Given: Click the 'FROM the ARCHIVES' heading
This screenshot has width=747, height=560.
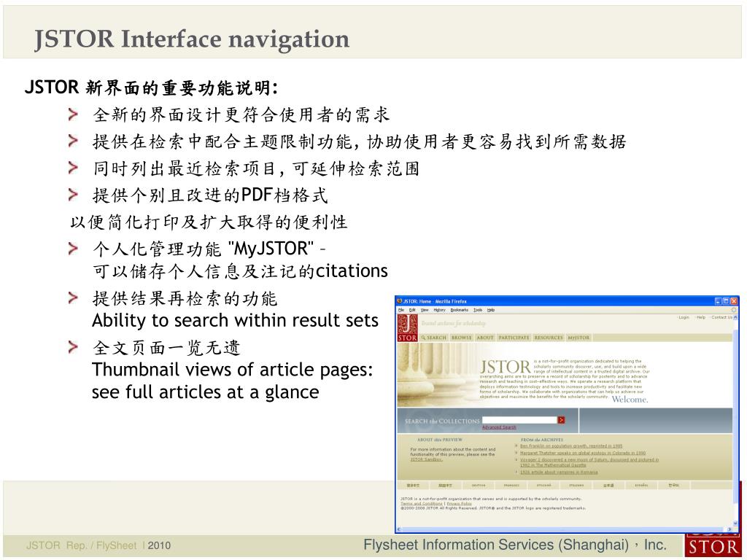Looking at the screenshot, I should (542, 440).
